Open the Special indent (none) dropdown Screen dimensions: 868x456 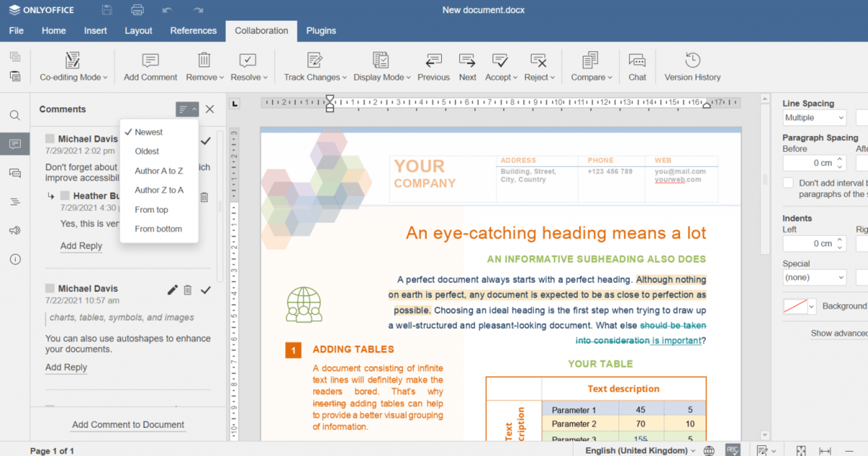point(814,277)
